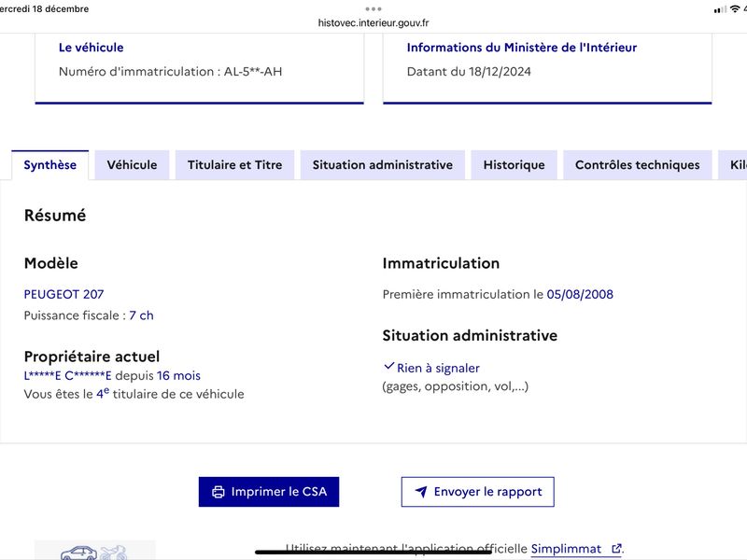Screen dimensions: 747x560
Task: Click the 16 mois ownership duration
Action: point(178,376)
